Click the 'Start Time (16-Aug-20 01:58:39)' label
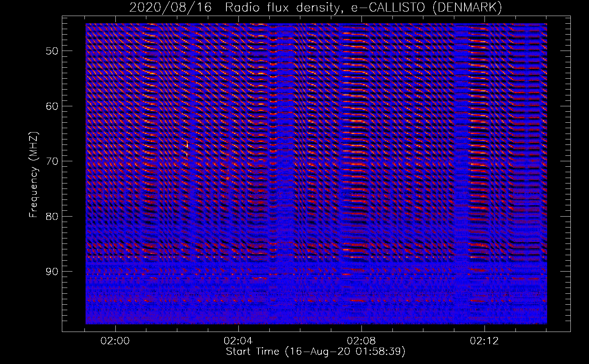589x364 pixels. [x=316, y=352]
